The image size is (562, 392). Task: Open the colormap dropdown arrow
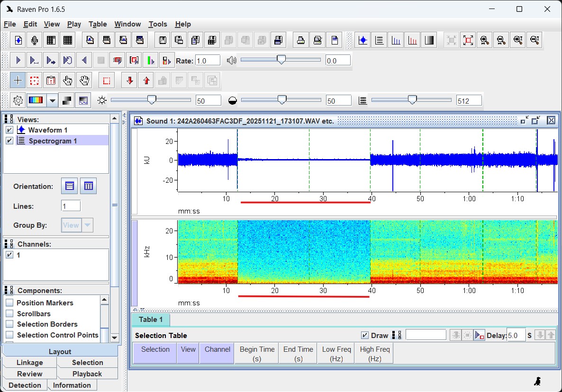click(52, 100)
